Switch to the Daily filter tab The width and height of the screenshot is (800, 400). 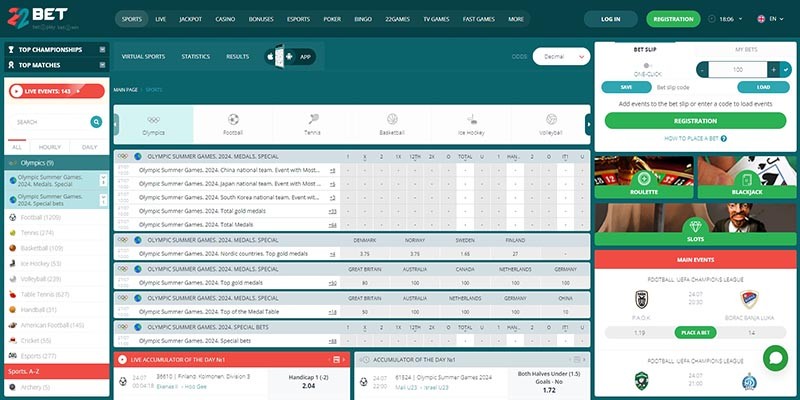(89, 147)
